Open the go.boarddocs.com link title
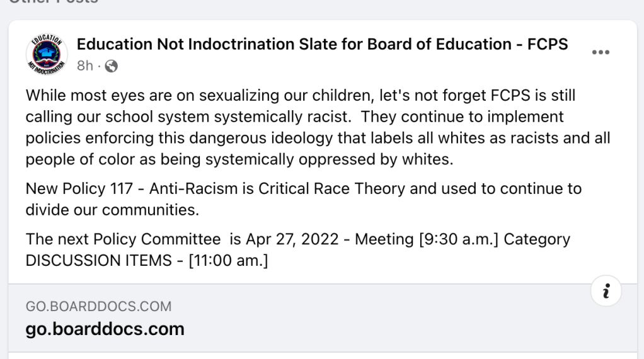The height and width of the screenshot is (359, 644). 105,329
